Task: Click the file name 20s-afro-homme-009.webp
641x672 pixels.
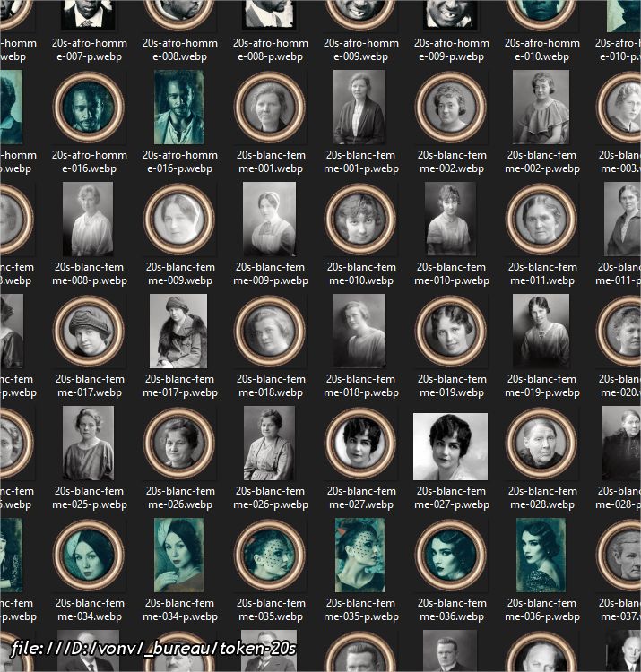Action: (361, 49)
